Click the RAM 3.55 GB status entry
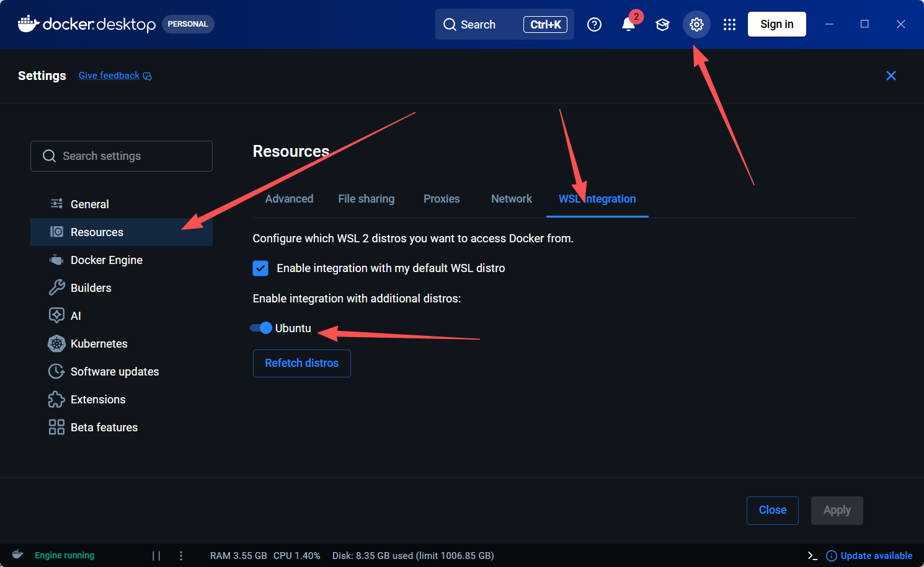The image size is (924, 567). coord(239,556)
